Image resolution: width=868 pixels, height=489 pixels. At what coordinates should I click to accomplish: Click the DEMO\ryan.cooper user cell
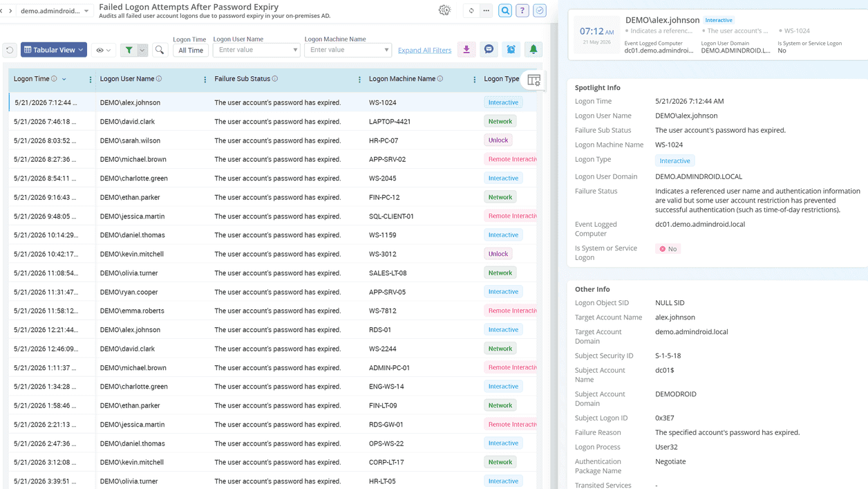click(x=129, y=292)
